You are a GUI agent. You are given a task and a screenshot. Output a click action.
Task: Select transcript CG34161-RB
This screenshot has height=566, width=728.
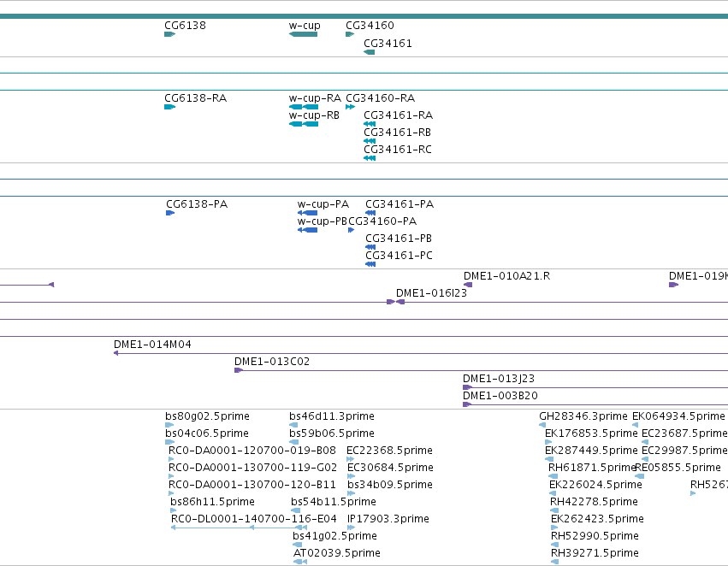[x=397, y=133]
